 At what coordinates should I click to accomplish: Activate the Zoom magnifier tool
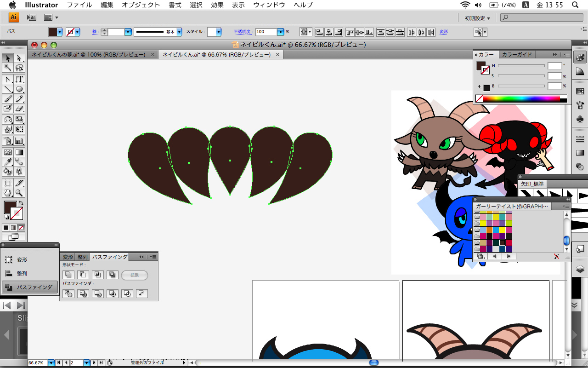[19, 193]
